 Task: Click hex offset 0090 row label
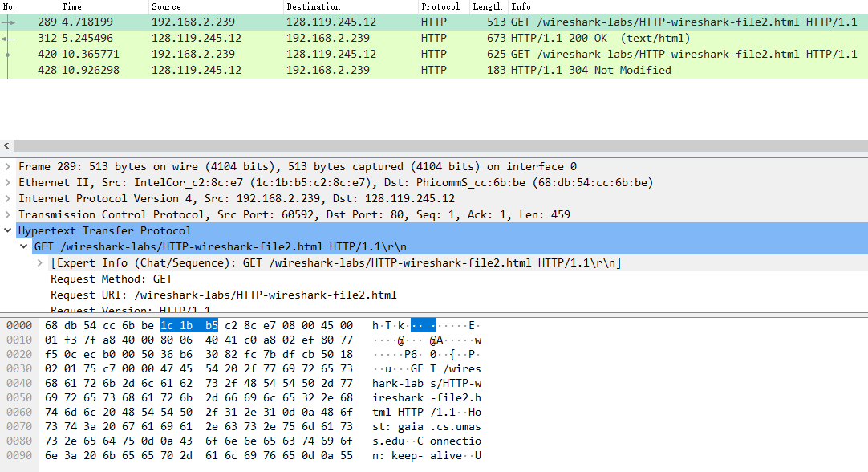19,456
